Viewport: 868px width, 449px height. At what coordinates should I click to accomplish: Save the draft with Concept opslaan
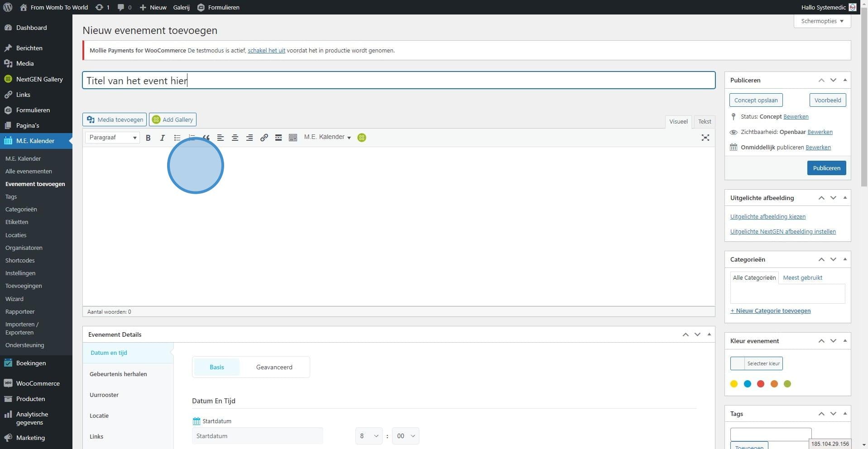756,100
